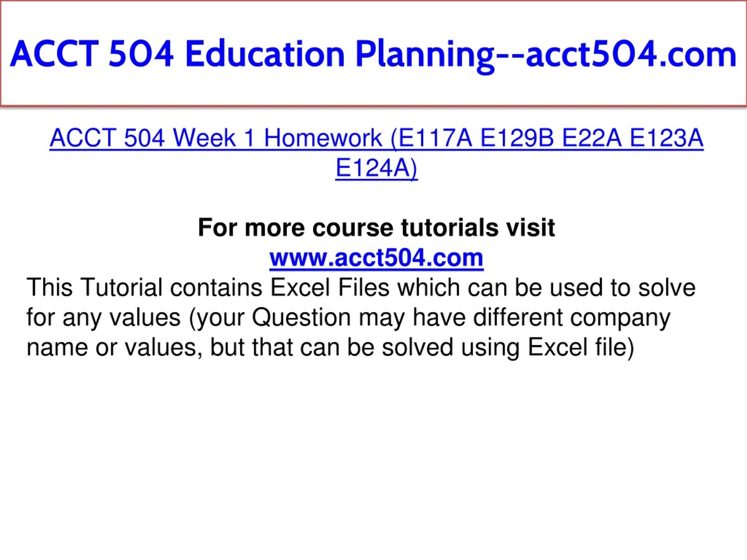The width and height of the screenshot is (747, 560).
Task: Click the word Homework in the link
Action: (x=322, y=138)
